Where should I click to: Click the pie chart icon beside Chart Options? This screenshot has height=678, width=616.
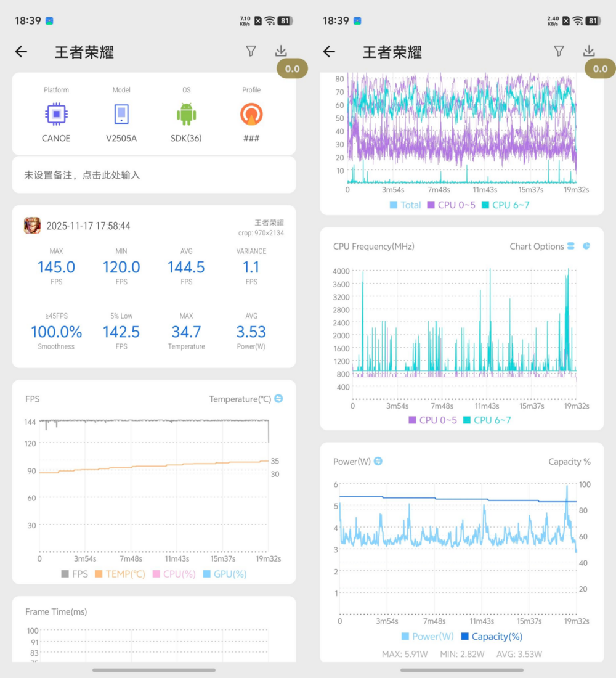click(586, 246)
